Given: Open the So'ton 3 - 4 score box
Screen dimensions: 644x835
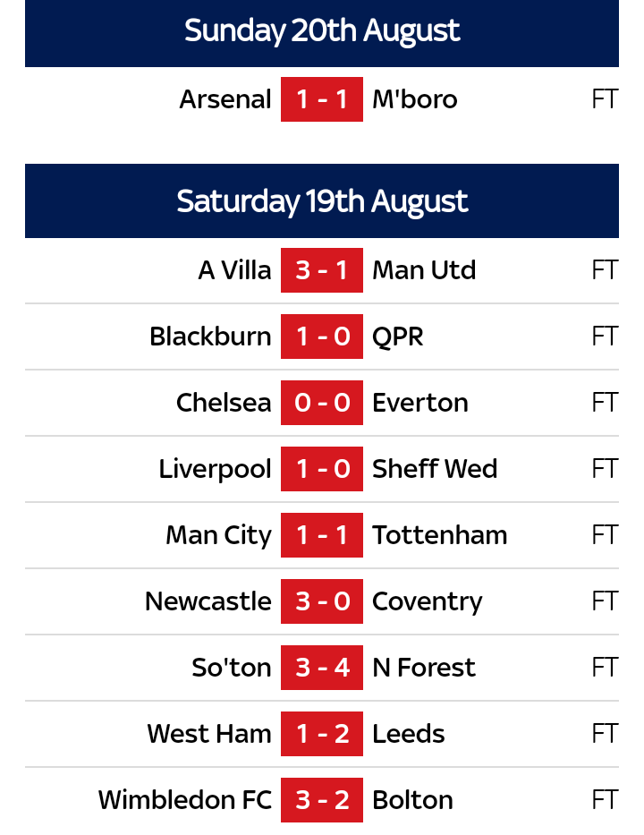Looking at the screenshot, I should (x=322, y=668).
